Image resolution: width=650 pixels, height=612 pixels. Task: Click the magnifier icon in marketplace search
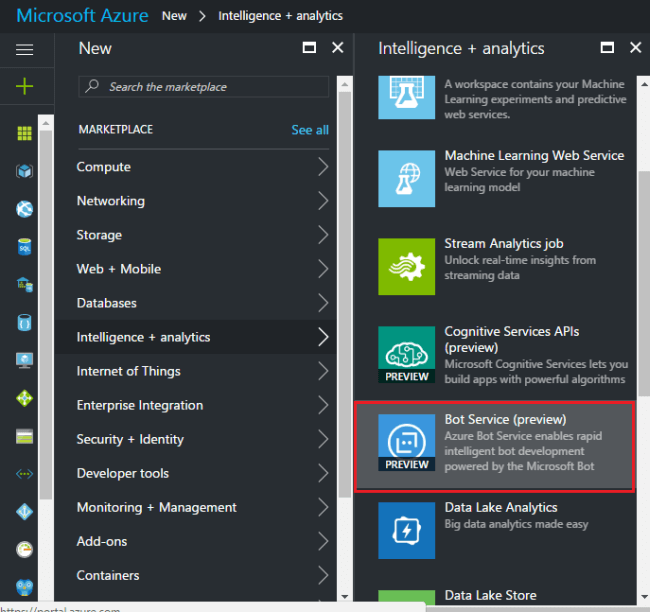pyautogui.click(x=92, y=86)
